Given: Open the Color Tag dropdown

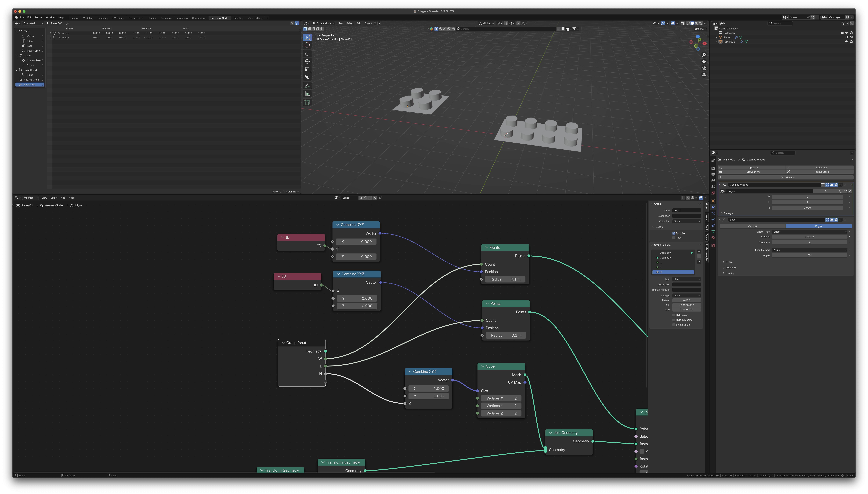Looking at the screenshot, I should point(687,222).
